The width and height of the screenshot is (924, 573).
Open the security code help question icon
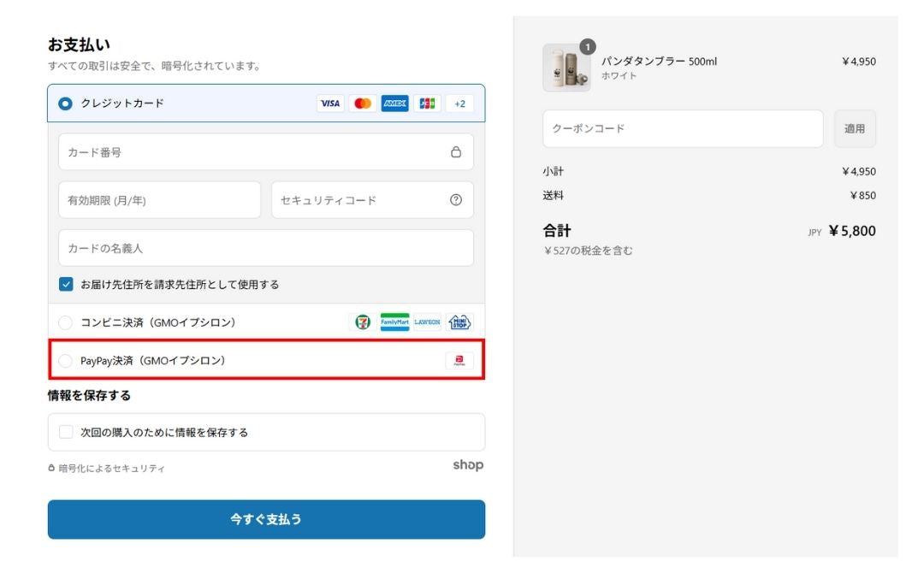coord(456,200)
